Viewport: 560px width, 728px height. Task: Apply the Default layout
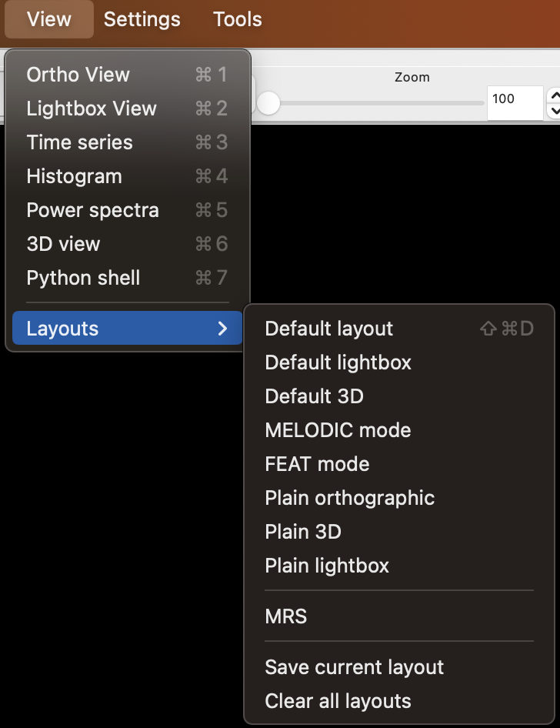[328, 328]
